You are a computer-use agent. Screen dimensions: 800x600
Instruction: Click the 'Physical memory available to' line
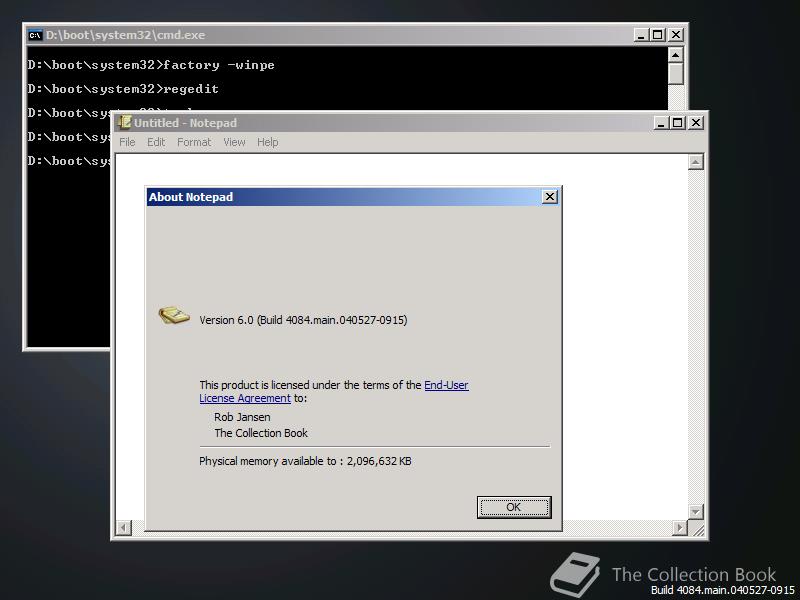click(305, 461)
